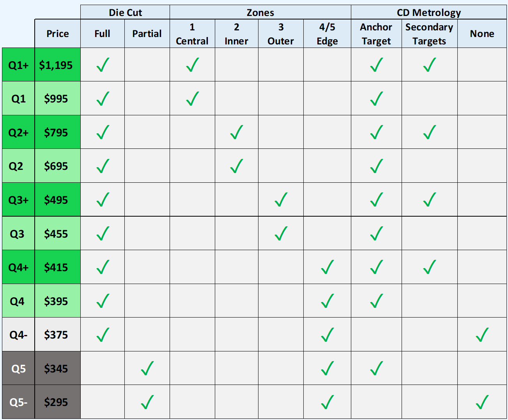508x420 pixels.
Task: Click the Q2+ Inner zone checkmark
Action: pyautogui.click(x=236, y=132)
